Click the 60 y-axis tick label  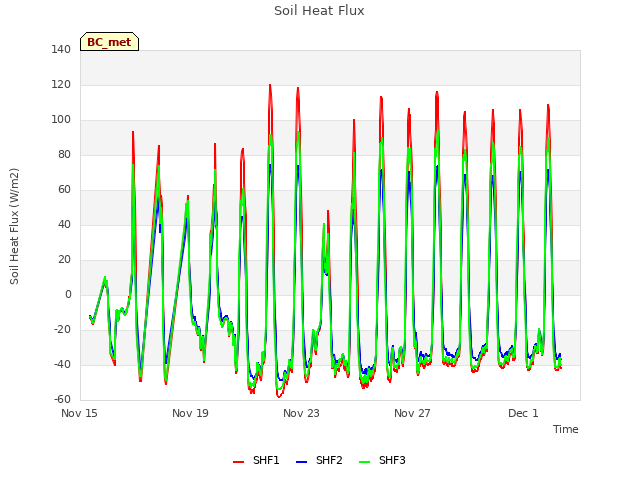coord(64,189)
